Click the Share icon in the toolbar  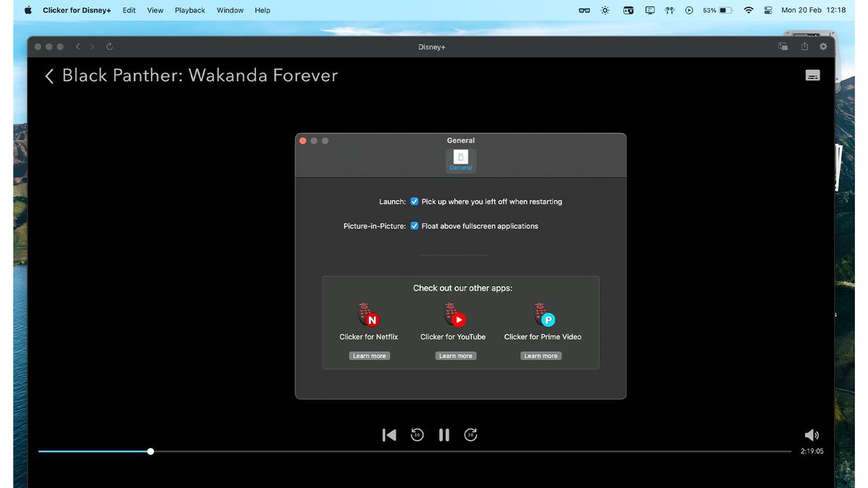(804, 46)
